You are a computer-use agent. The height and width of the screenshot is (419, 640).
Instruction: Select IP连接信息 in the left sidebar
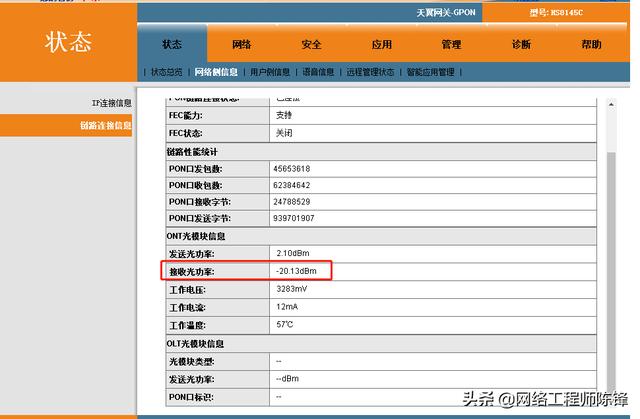111,103
